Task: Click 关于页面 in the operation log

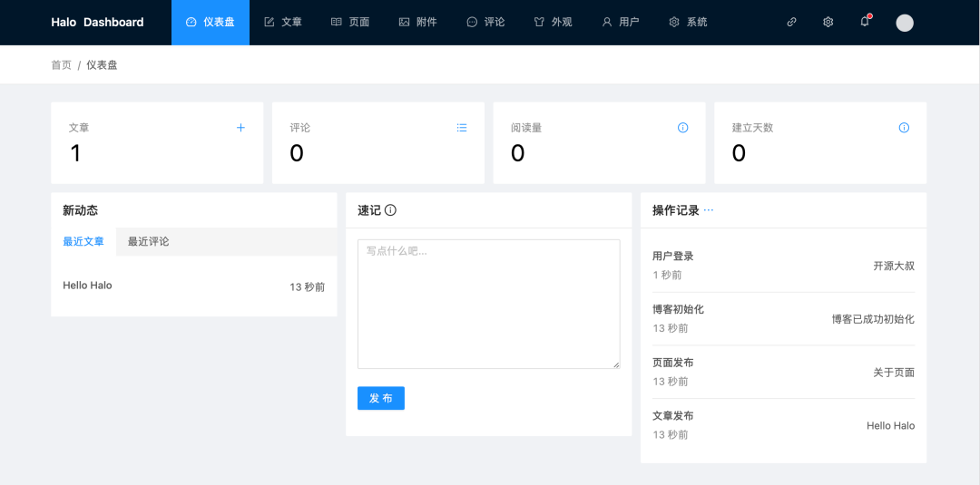Action: [895, 373]
